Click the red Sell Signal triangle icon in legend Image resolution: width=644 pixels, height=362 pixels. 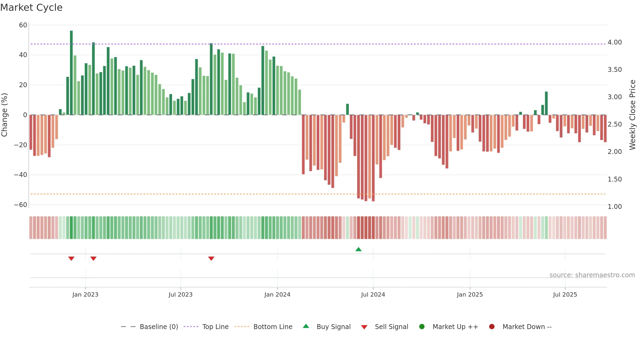tap(364, 327)
